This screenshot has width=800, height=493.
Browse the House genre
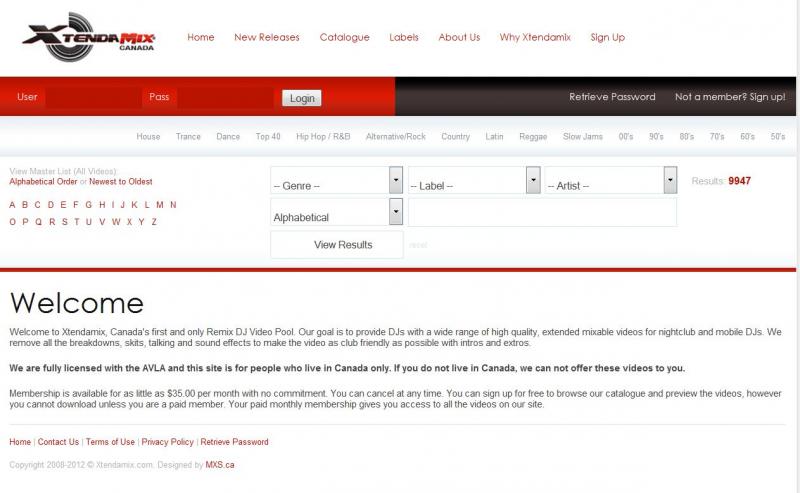(x=148, y=136)
